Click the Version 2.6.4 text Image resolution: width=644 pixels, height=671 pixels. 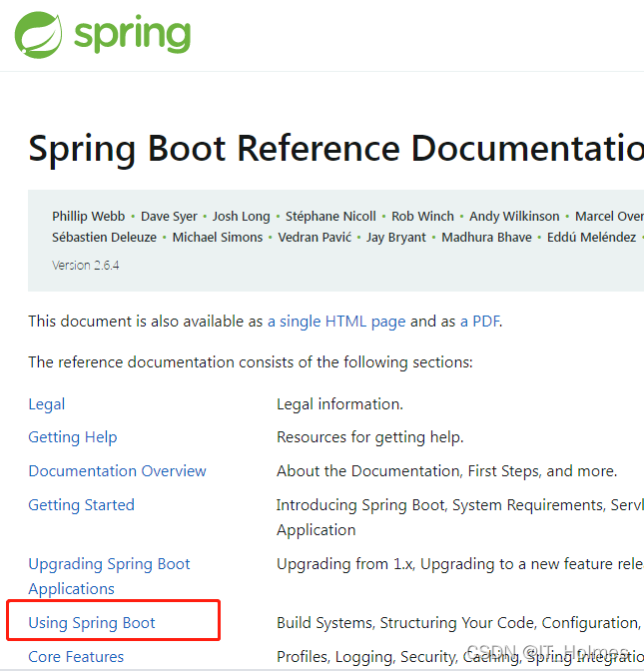pyautogui.click(x=86, y=266)
